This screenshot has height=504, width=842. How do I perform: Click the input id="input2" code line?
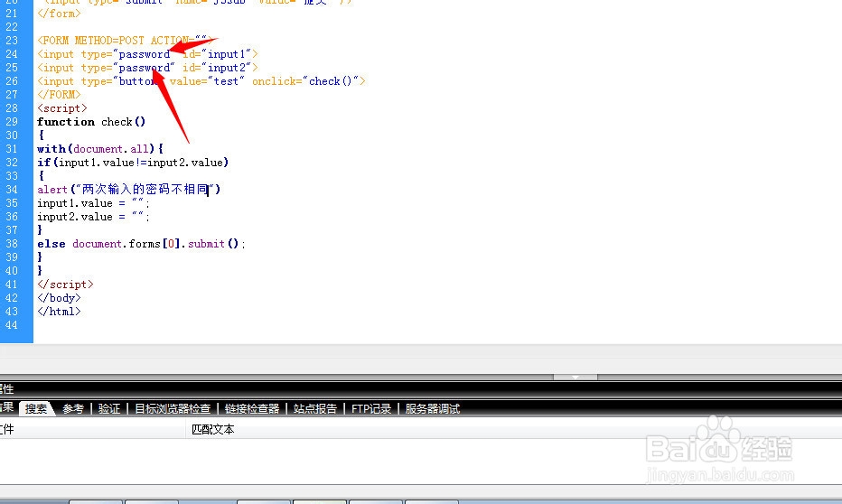pyautogui.click(x=147, y=68)
